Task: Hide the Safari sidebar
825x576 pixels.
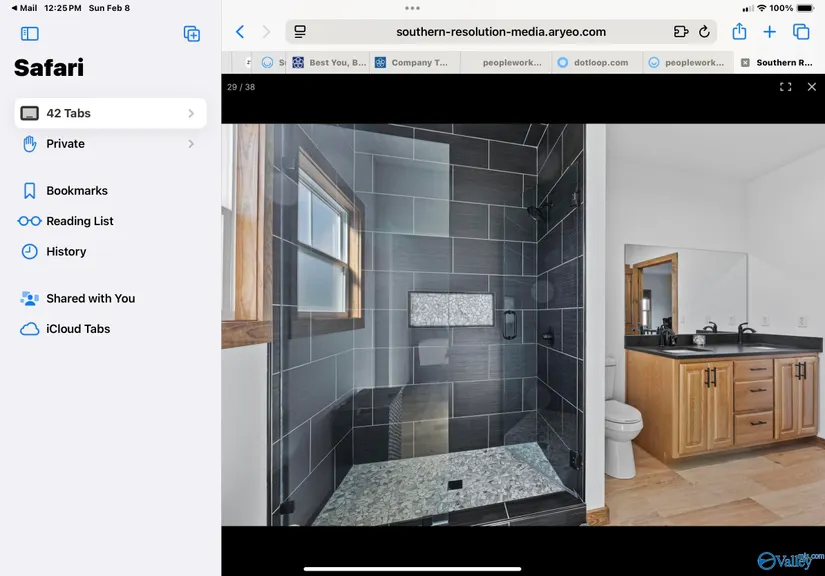Action: tap(30, 34)
